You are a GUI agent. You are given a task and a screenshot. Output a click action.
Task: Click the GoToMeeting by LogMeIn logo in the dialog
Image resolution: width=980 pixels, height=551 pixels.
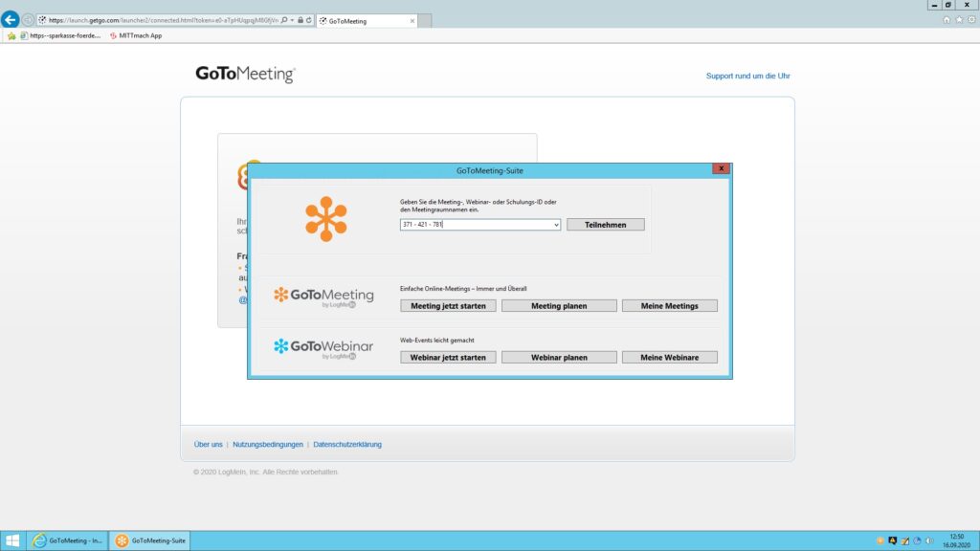(x=323, y=297)
